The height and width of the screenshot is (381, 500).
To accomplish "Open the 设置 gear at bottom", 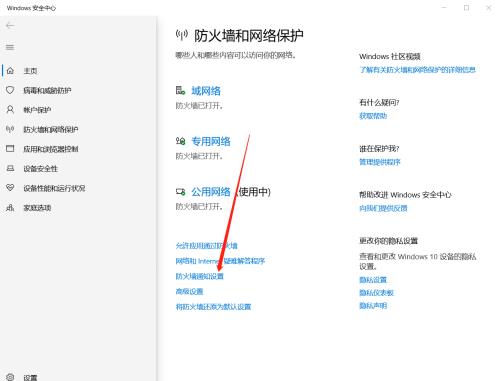I will tap(10, 377).
